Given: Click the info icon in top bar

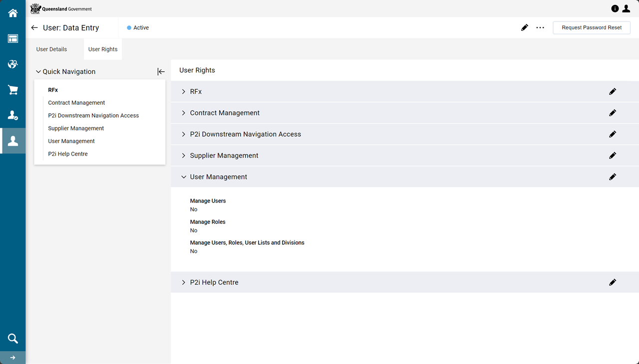Looking at the screenshot, I should pyautogui.click(x=615, y=8).
